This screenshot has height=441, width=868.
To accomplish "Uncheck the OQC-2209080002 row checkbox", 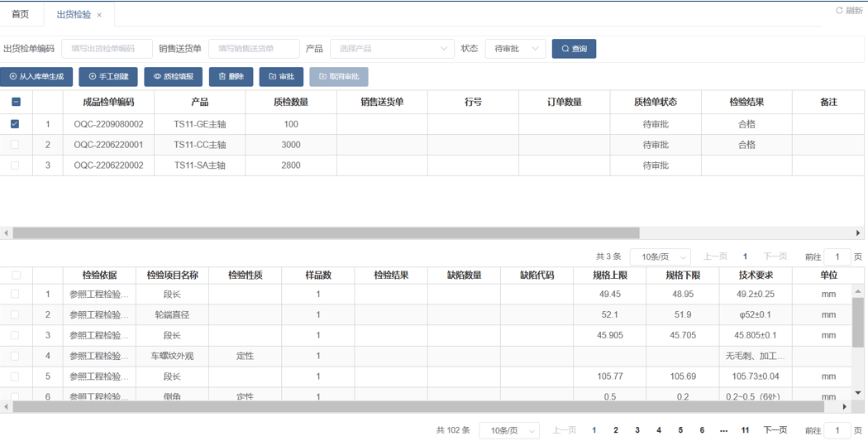I will pyautogui.click(x=15, y=124).
